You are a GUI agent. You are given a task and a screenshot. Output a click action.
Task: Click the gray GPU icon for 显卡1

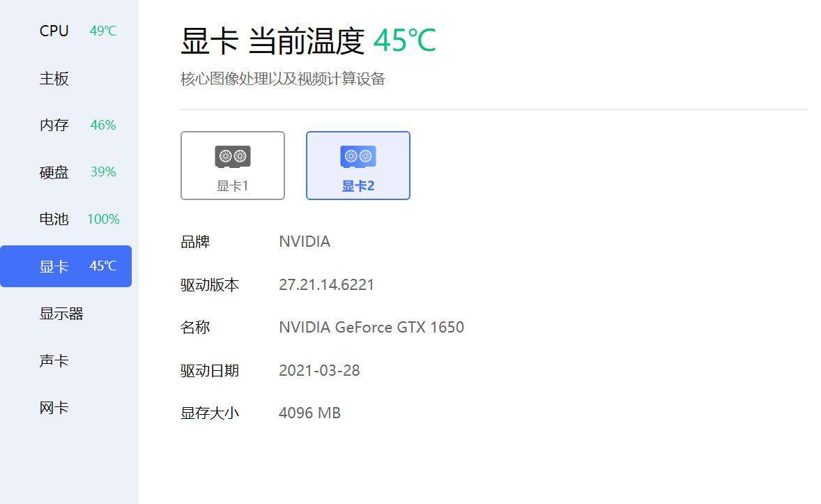(x=233, y=157)
